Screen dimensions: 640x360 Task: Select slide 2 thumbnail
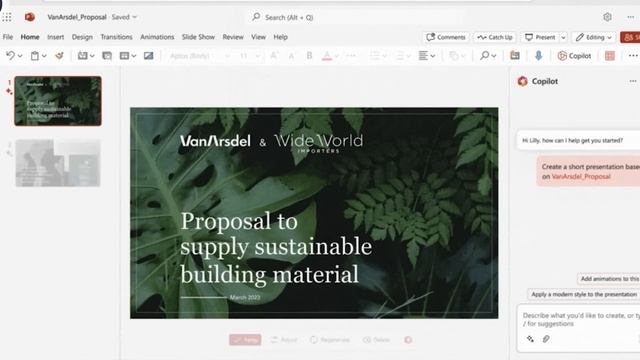tap(58, 163)
